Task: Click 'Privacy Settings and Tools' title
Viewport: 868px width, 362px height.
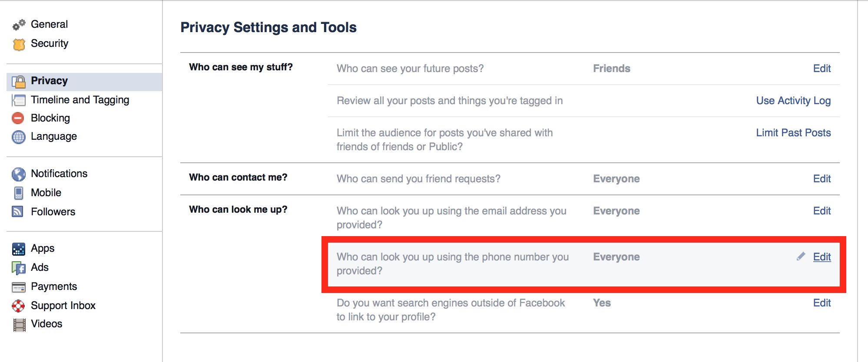Action: pos(268,27)
